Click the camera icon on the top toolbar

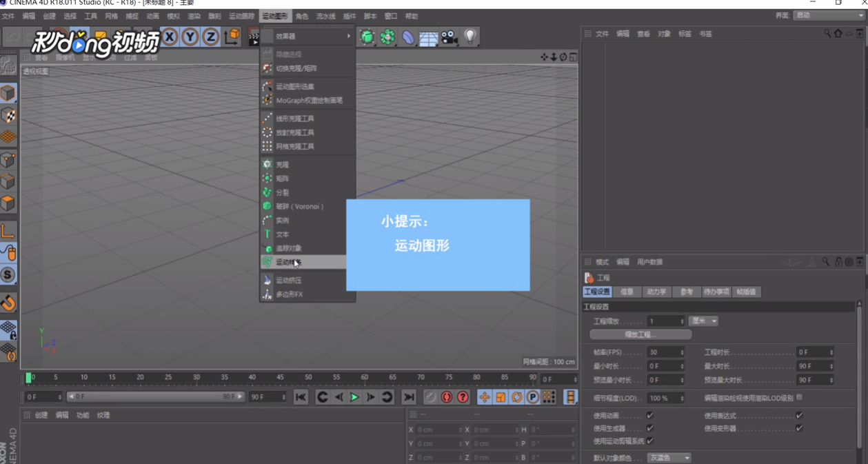pyautogui.click(x=449, y=38)
